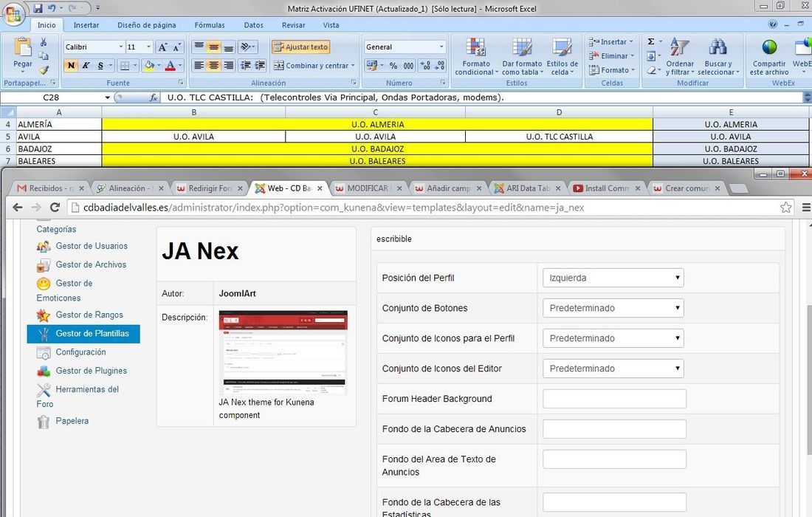The image size is (812, 517).
Task: Open Conjunto de Iconos para el Perfil dropdown
Action: pyautogui.click(x=613, y=338)
